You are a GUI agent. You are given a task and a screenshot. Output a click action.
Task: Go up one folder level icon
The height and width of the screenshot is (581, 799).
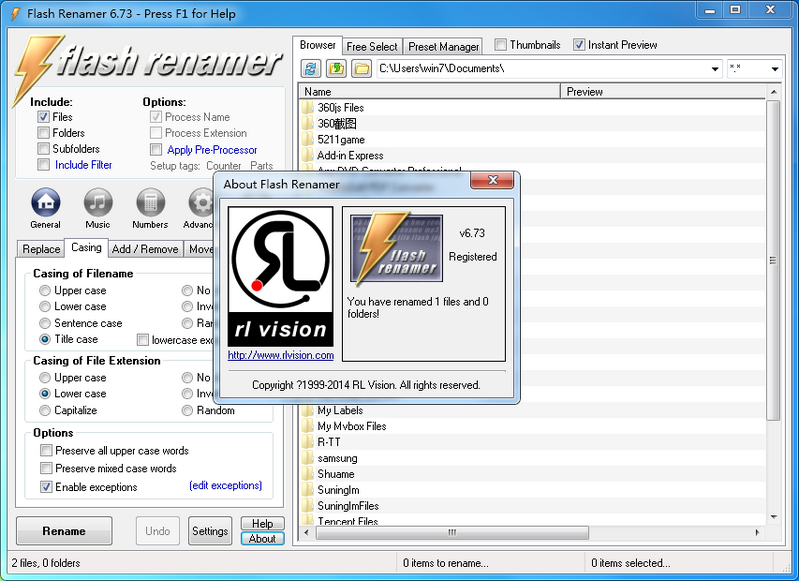[336, 68]
